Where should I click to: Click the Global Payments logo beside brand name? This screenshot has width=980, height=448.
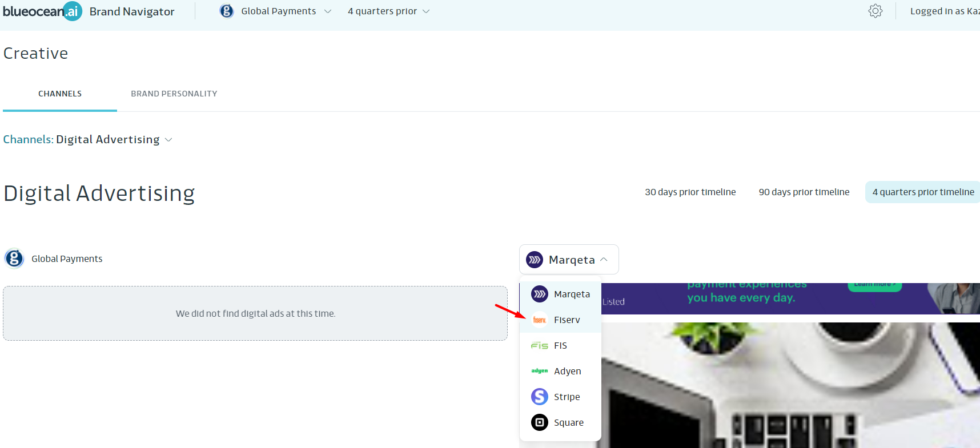coord(14,259)
